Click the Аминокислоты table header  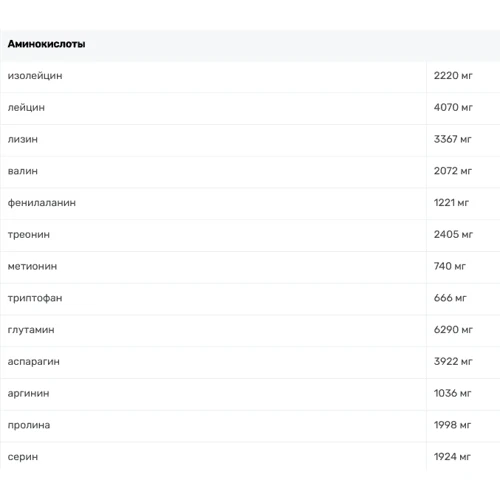click(46, 44)
